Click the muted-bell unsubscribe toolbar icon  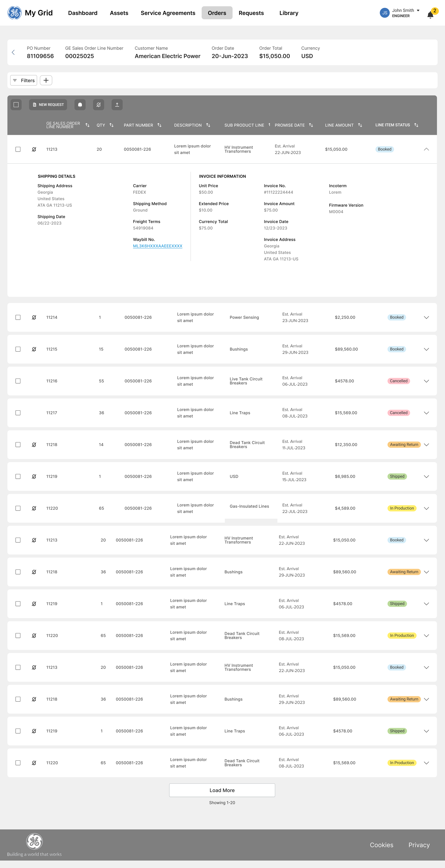coord(98,105)
